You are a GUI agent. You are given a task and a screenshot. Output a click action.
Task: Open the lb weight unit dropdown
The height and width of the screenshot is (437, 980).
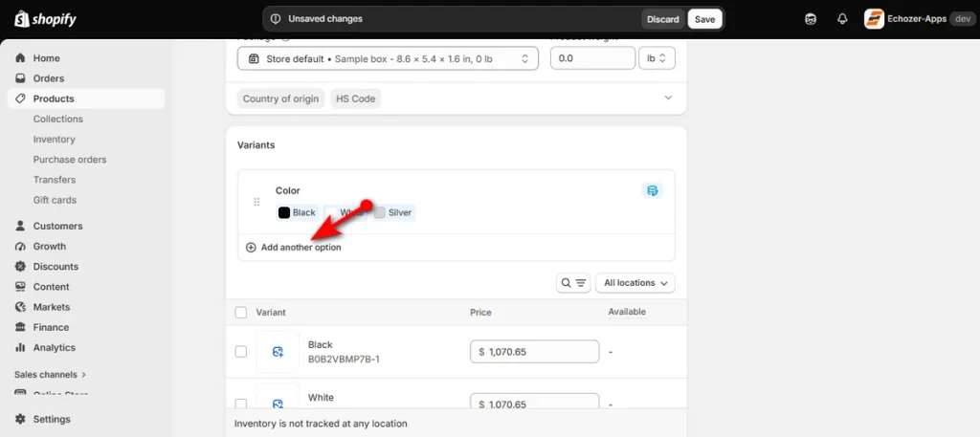pyautogui.click(x=657, y=58)
